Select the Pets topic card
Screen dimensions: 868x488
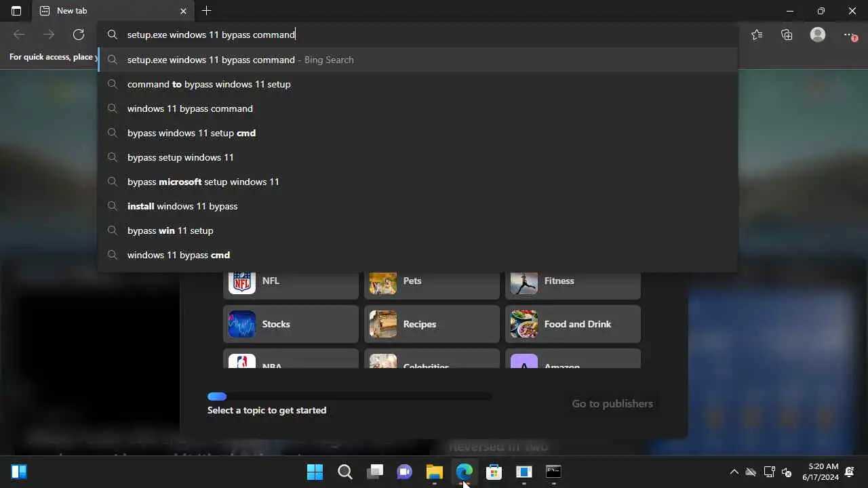(432, 285)
